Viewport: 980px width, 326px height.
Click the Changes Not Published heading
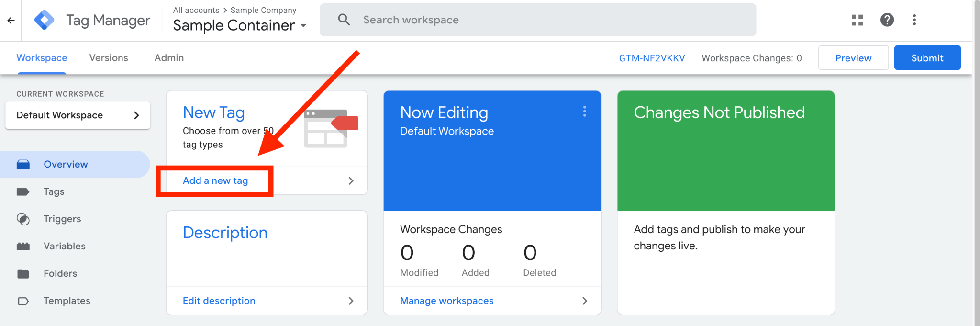click(719, 112)
